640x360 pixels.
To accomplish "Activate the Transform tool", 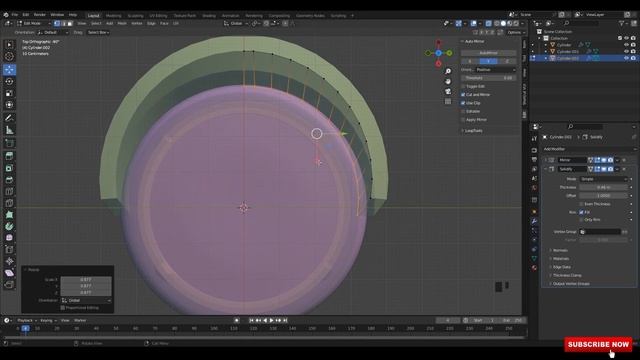I will [x=9, y=105].
